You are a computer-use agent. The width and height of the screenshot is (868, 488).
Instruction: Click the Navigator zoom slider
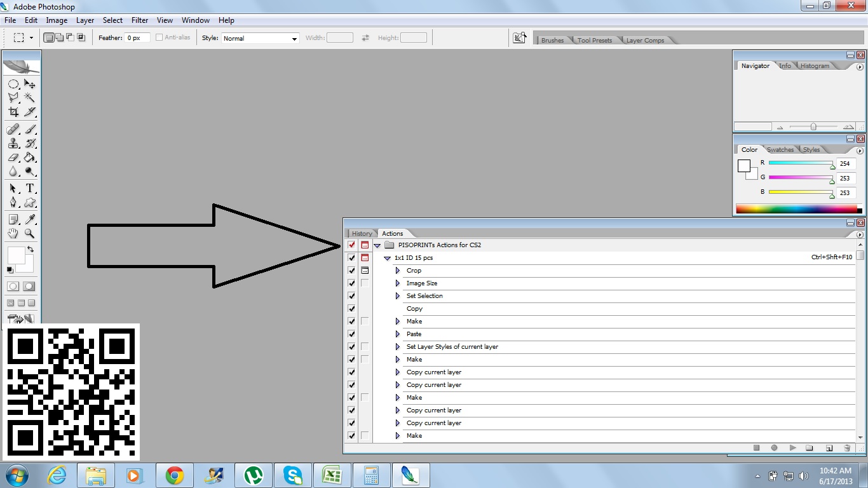(x=813, y=126)
